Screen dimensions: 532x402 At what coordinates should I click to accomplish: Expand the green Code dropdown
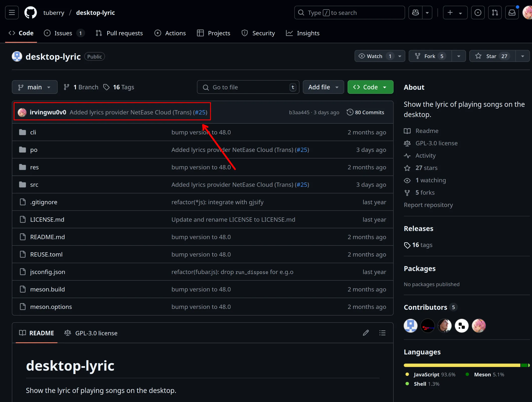(370, 87)
